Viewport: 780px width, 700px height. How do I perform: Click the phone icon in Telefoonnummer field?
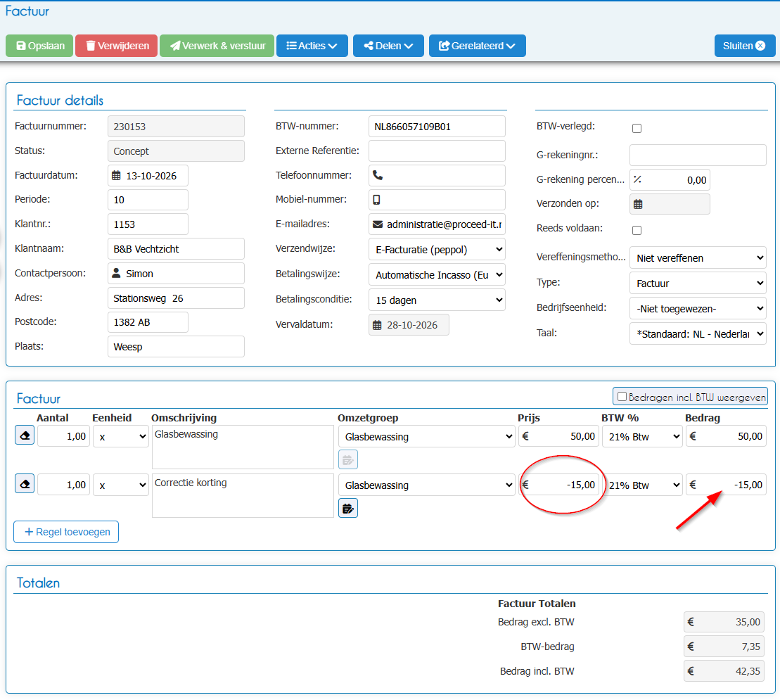[378, 175]
